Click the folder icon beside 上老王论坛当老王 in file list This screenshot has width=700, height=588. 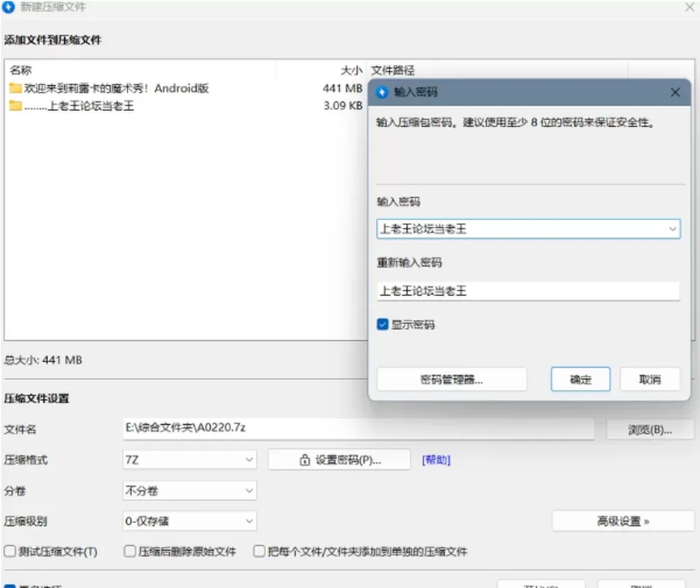click(15, 106)
